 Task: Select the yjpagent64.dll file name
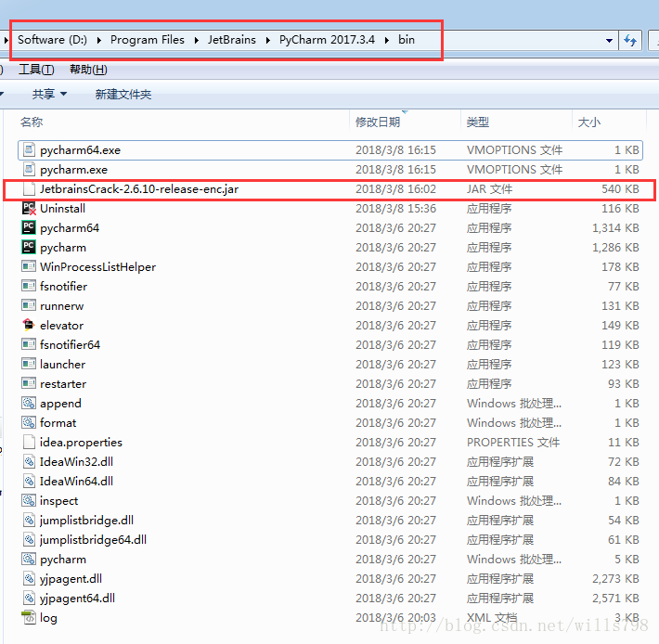tap(77, 599)
